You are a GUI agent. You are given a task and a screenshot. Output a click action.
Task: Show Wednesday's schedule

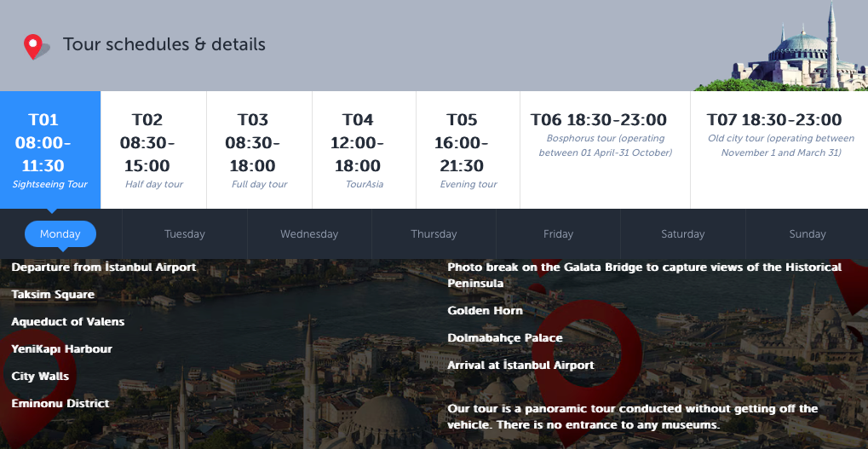click(309, 233)
